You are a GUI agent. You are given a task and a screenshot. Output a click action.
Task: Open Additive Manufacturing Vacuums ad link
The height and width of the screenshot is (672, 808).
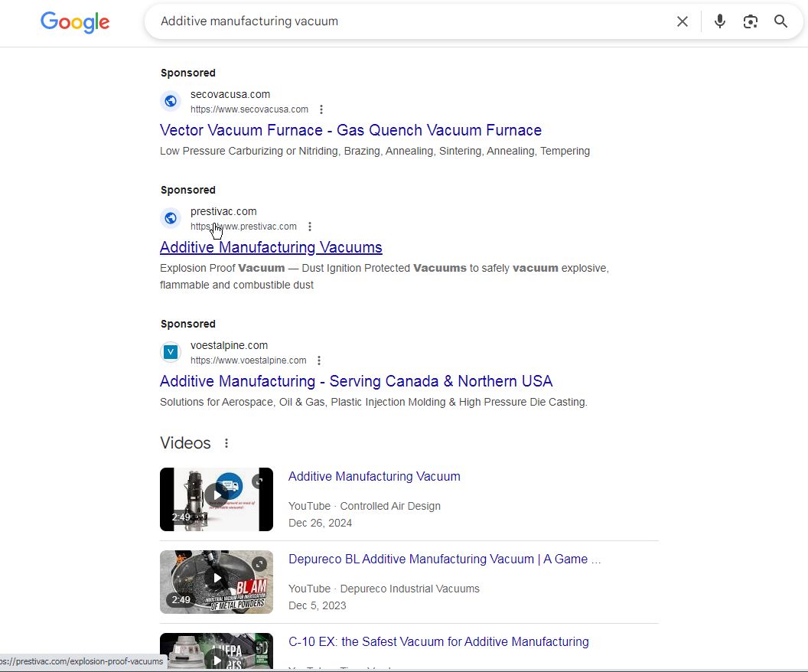[271, 247]
